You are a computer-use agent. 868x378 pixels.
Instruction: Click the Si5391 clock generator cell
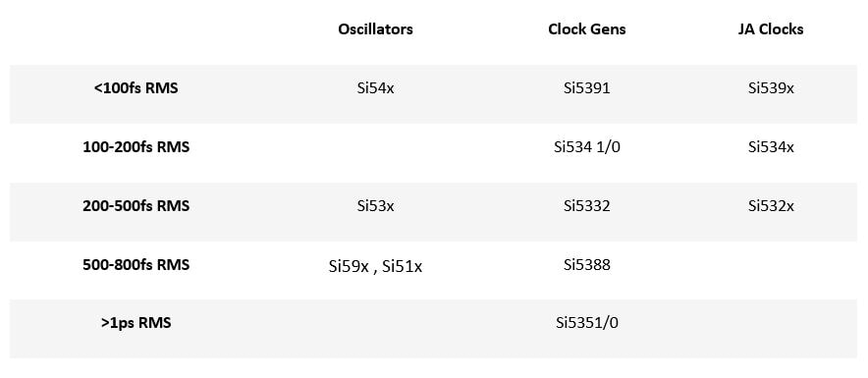(x=587, y=88)
